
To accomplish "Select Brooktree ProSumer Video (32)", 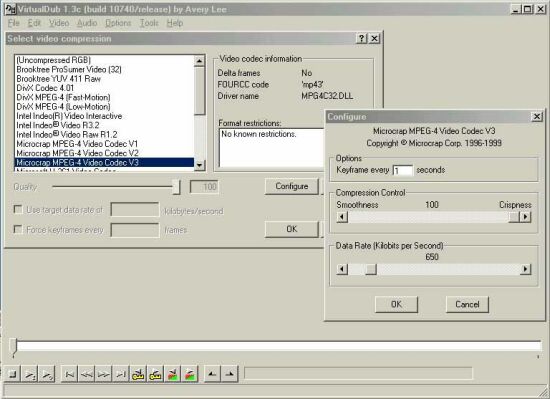I will [x=105, y=69].
